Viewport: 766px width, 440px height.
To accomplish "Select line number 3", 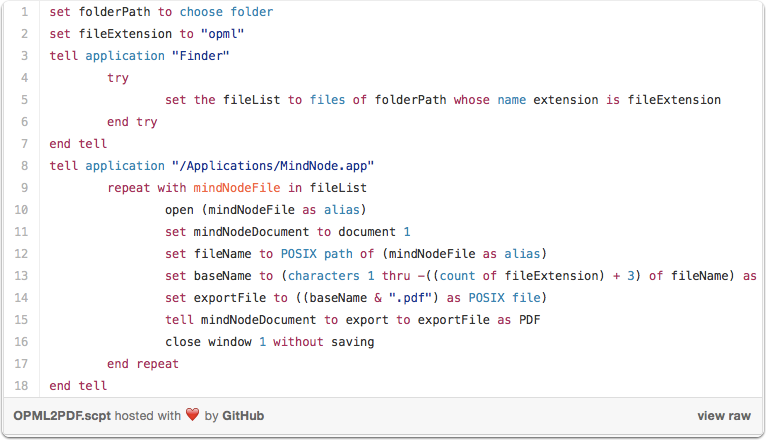I will (24, 56).
